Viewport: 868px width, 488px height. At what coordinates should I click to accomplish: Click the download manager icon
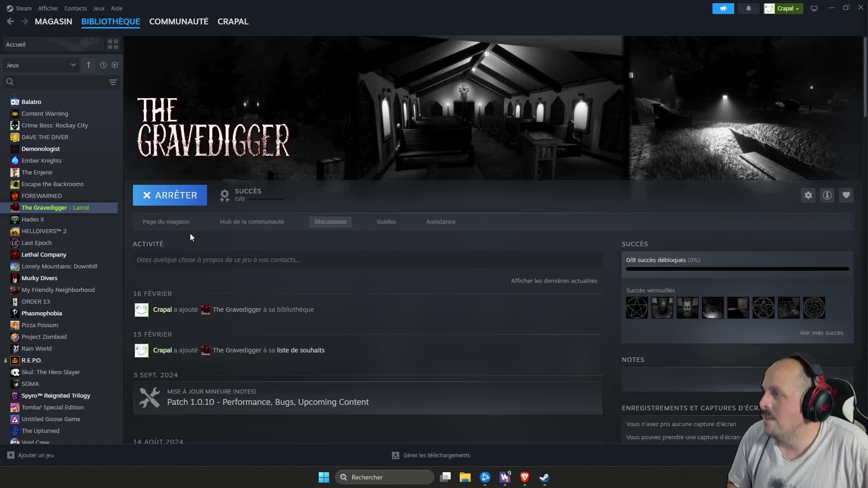click(x=395, y=455)
